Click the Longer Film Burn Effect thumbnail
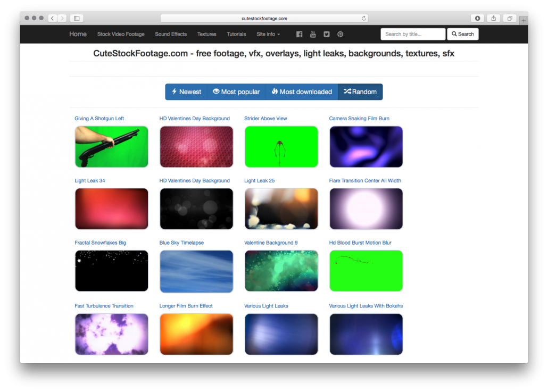The height and width of the screenshot is (392, 548). (x=196, y=335)
